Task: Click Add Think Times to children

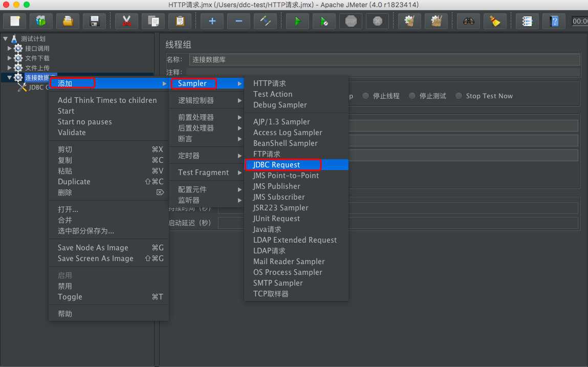Action: point(109,100)
